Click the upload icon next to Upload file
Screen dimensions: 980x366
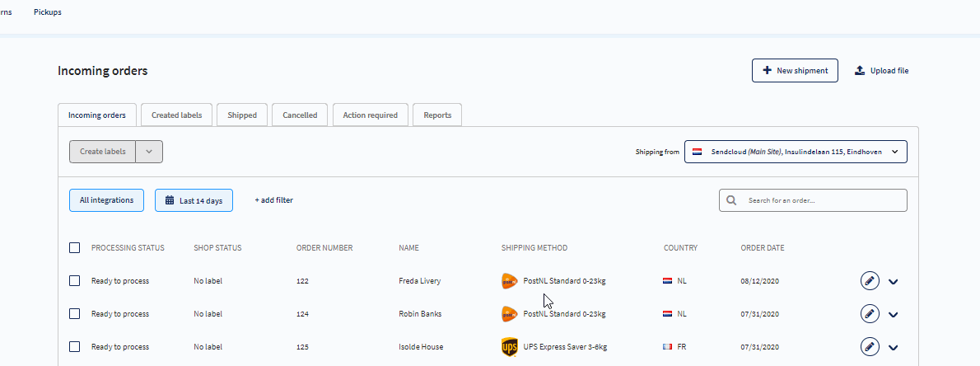(860, 71)
